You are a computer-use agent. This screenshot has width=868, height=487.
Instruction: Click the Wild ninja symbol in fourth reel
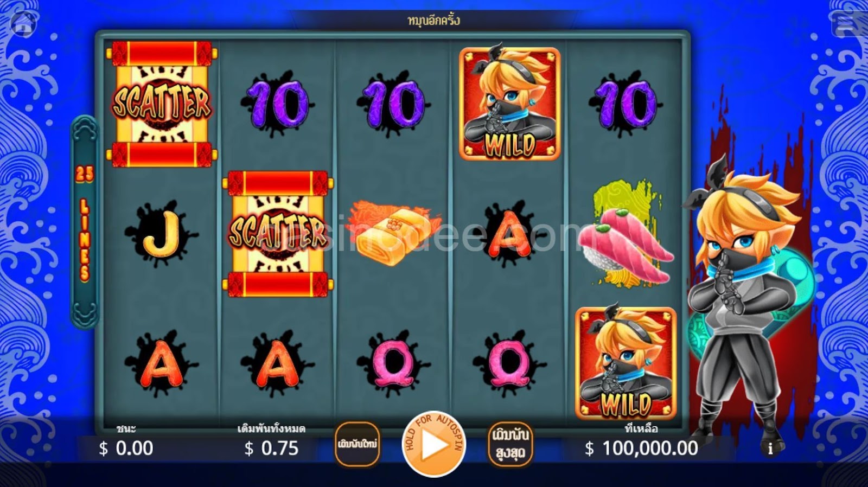[x=510, y=104]
